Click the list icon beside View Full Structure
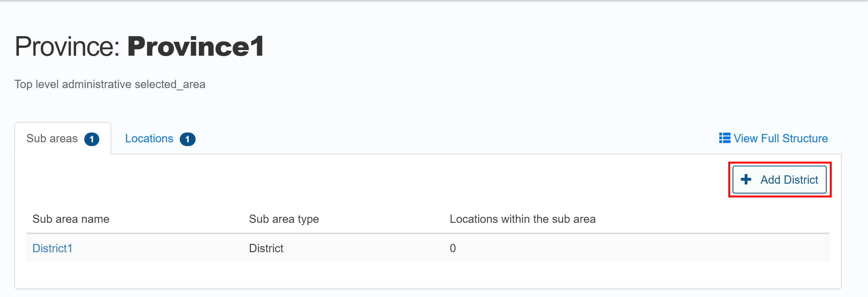 [724, 138]
